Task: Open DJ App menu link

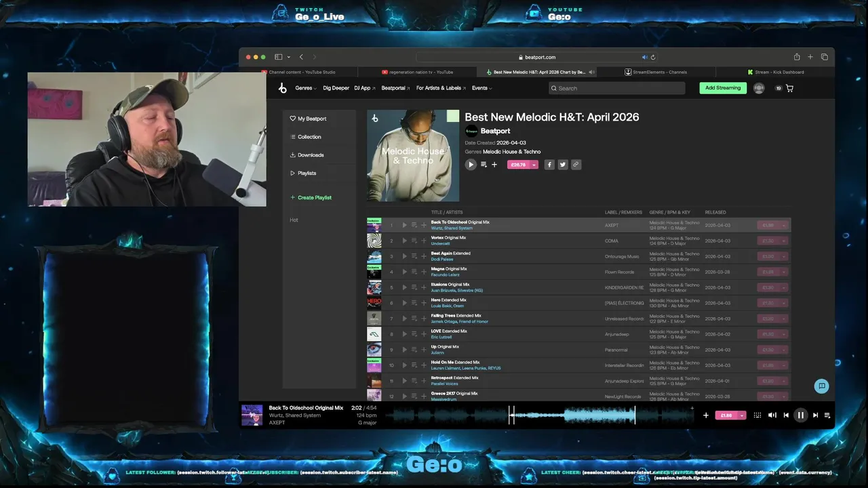Action: (x=365, y=88)
